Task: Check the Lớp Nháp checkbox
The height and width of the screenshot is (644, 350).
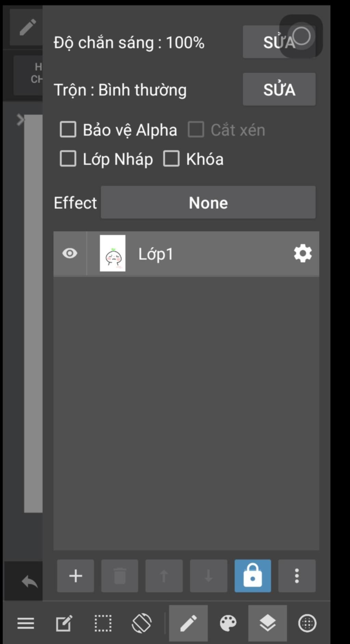Action: pos(68,159)
